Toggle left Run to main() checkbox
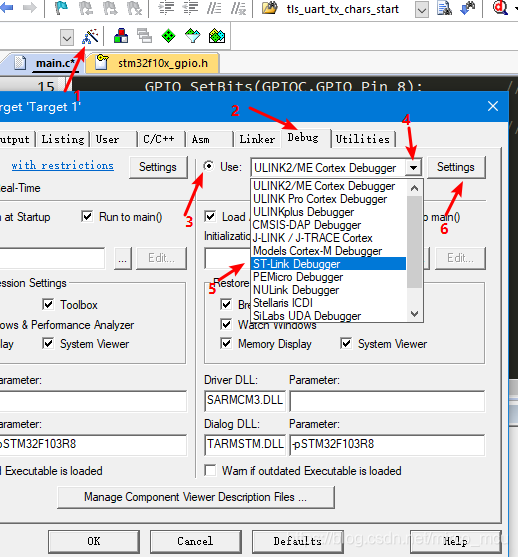The height and width of the screenshot is (557, 518). tap(87, 216)
